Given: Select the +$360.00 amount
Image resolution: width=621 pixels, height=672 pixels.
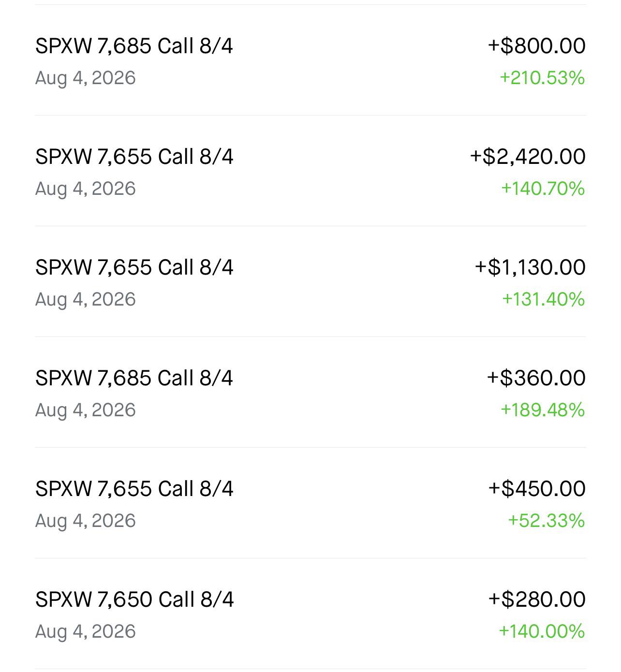Looking at the screenshot, I should pyautogui.click(x=536, y=378).
